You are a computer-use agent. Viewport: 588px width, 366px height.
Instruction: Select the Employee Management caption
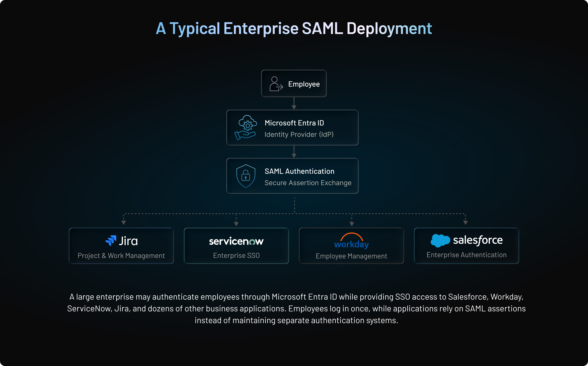351,256
